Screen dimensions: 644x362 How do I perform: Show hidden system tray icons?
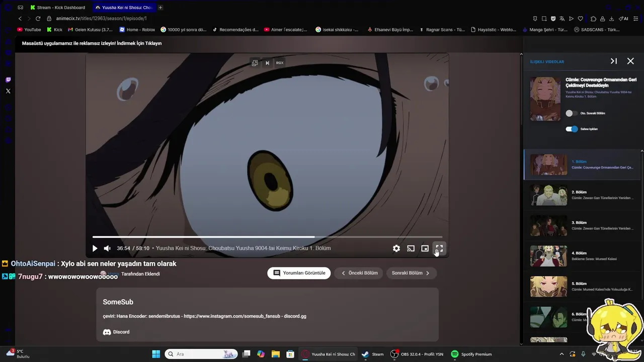(562, 354)
